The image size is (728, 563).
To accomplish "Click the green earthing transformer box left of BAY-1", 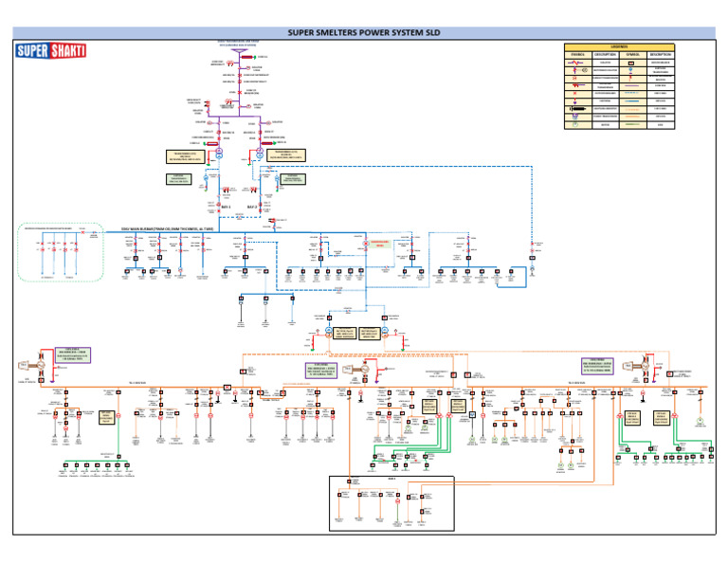I will (x=179, y=179).
